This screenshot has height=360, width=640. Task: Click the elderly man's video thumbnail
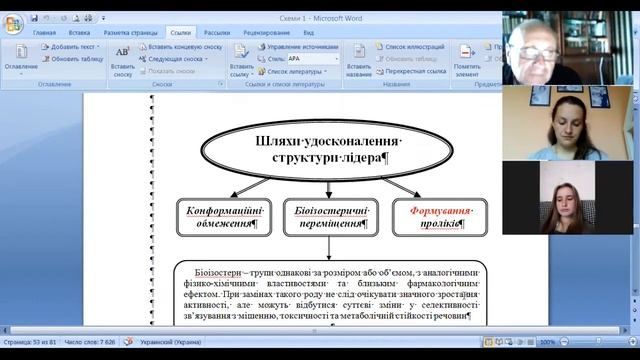tap(567, 48)
